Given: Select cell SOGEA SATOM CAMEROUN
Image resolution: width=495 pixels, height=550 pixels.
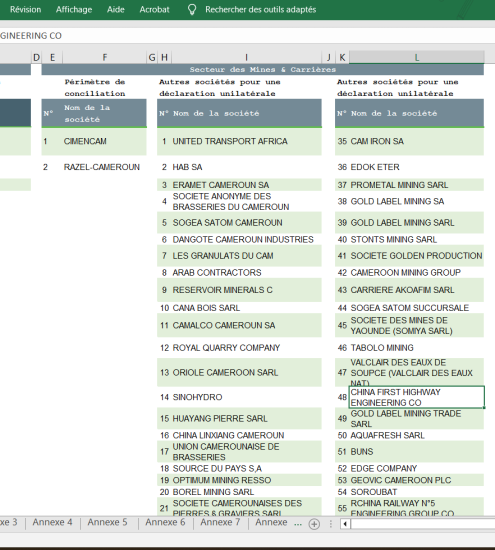Looking at the screenshot, I should click(247, 223).
